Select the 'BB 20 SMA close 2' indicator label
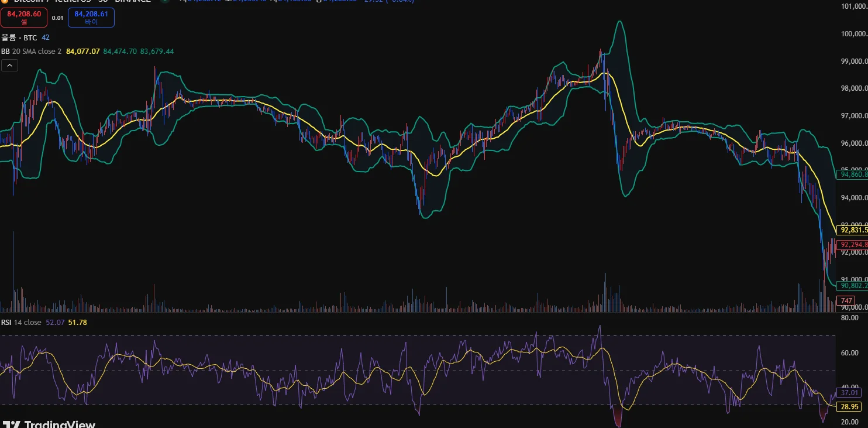 pyautogui.click(x=32, y=52)
